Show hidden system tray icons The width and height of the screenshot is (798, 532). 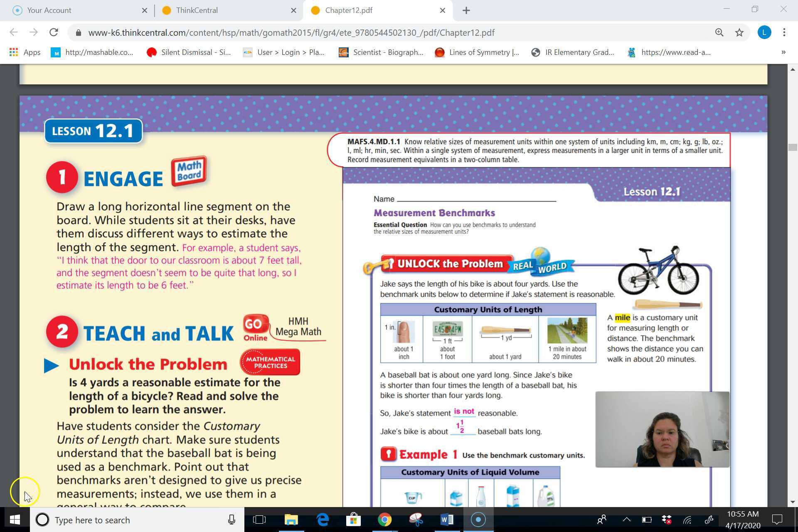626,520
